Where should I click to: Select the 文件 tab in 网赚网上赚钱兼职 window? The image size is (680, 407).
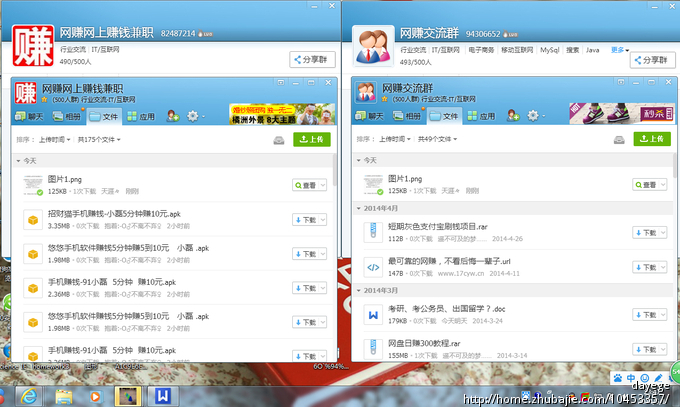(x=104, y=116)
